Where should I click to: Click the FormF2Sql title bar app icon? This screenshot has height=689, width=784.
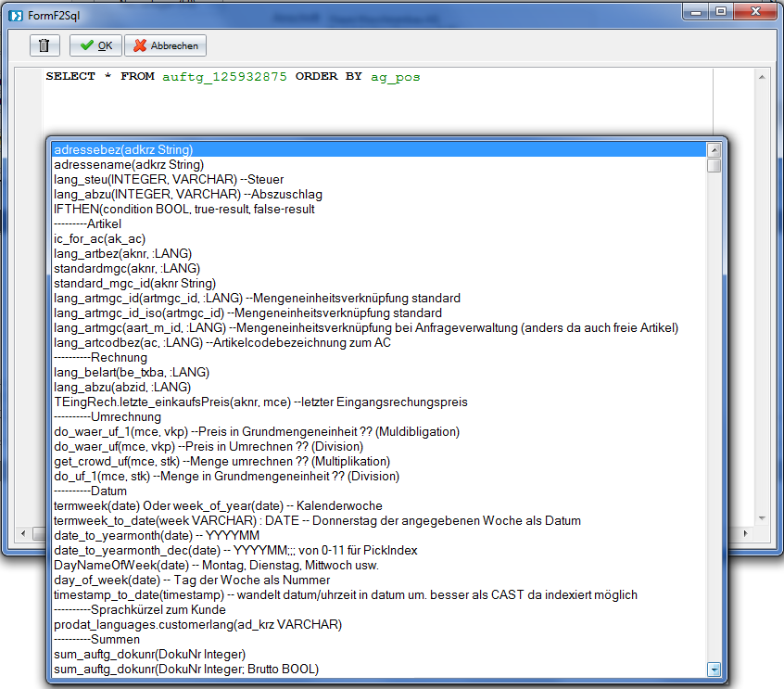click(x=16, y=16)
